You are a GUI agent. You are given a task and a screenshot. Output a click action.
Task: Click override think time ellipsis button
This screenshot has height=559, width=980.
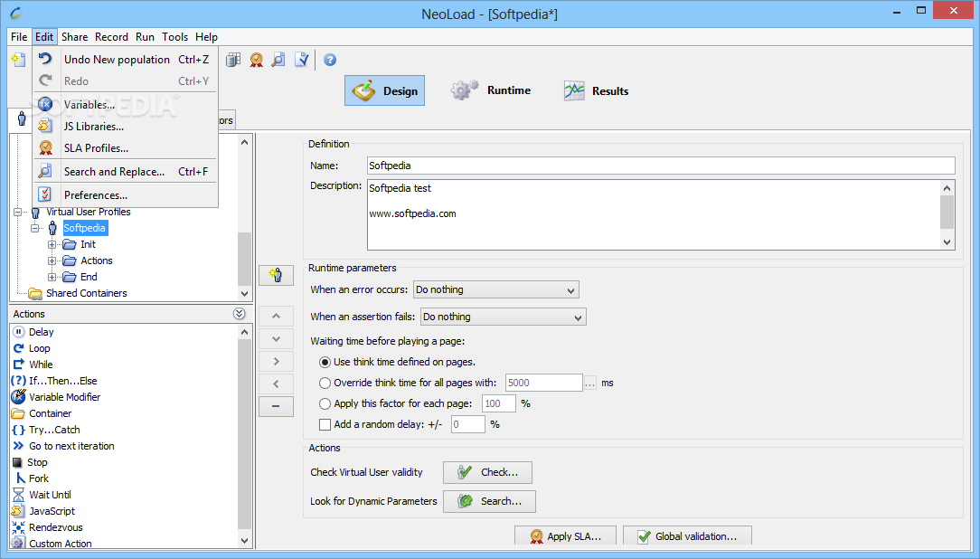click(x=590, y=383)
